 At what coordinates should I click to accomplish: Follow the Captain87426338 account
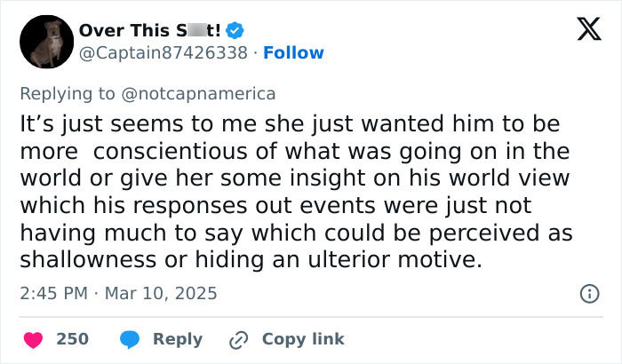click(293, 52)
